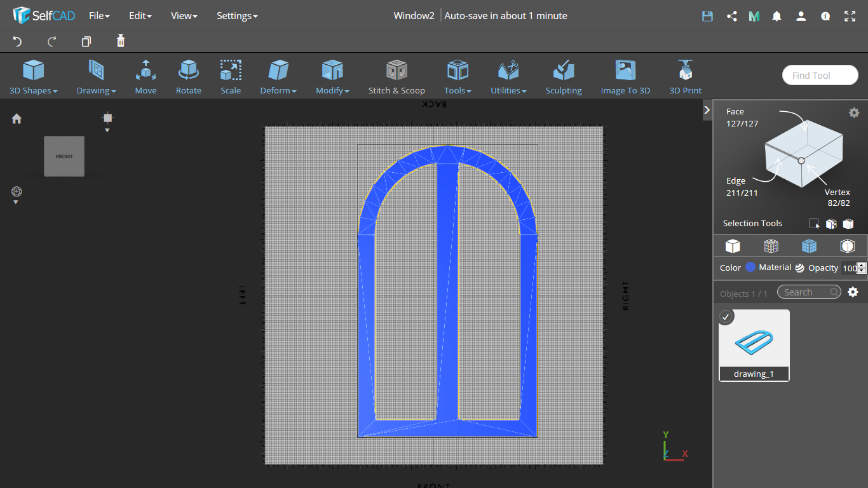The image size is (868, 488).
Task: Open the Edit menu
Action: [x=140, y=16]
